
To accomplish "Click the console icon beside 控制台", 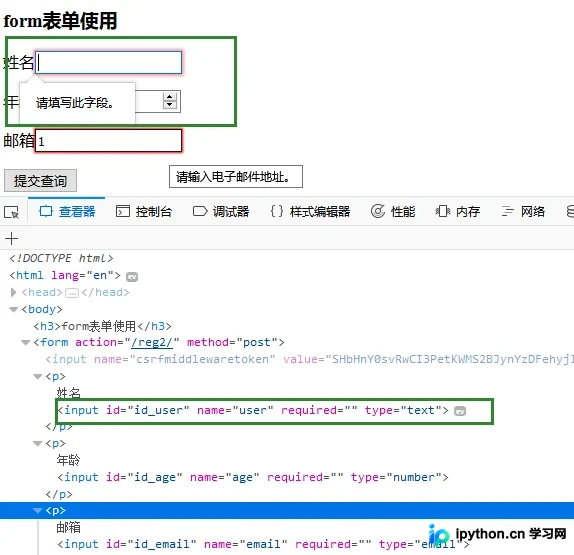I will [123, 211].
